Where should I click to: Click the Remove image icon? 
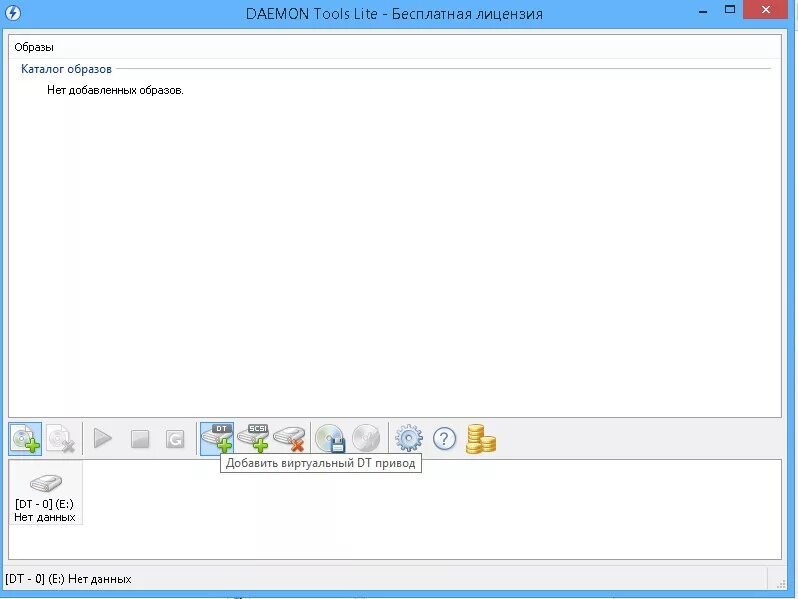(61, 439)
